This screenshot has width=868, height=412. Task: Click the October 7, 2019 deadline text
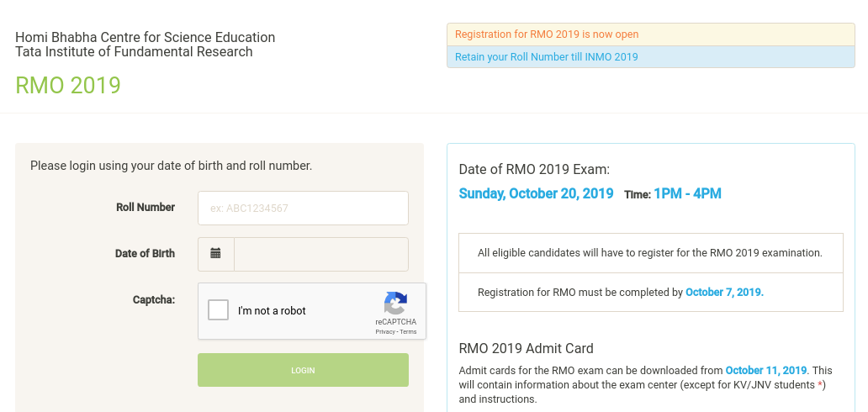pos(724,293)
